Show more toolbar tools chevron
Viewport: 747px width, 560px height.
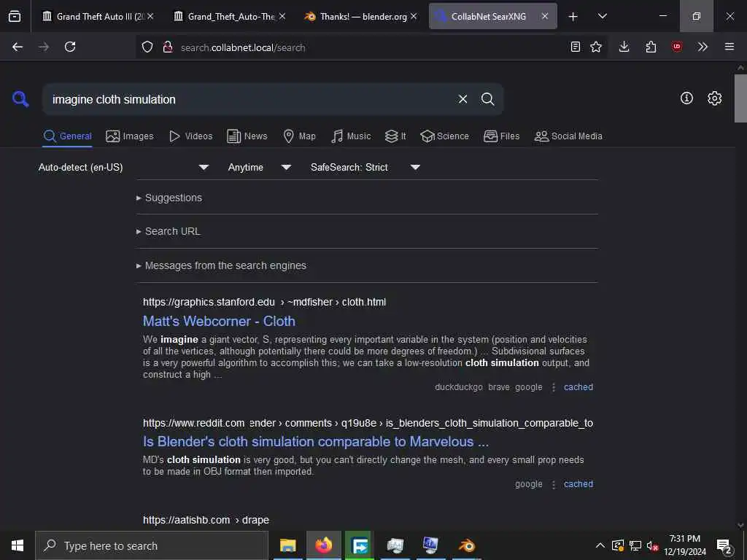click(703, 47)
